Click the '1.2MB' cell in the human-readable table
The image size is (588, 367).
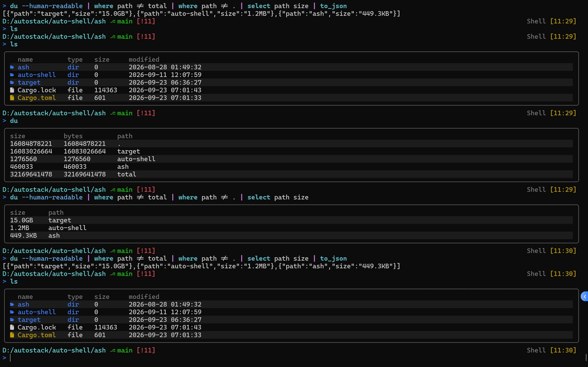tap(20, 228)
